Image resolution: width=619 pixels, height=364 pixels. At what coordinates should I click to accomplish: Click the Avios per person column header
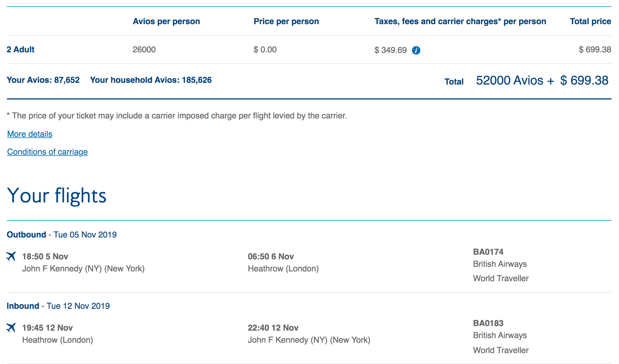point(166,21)
